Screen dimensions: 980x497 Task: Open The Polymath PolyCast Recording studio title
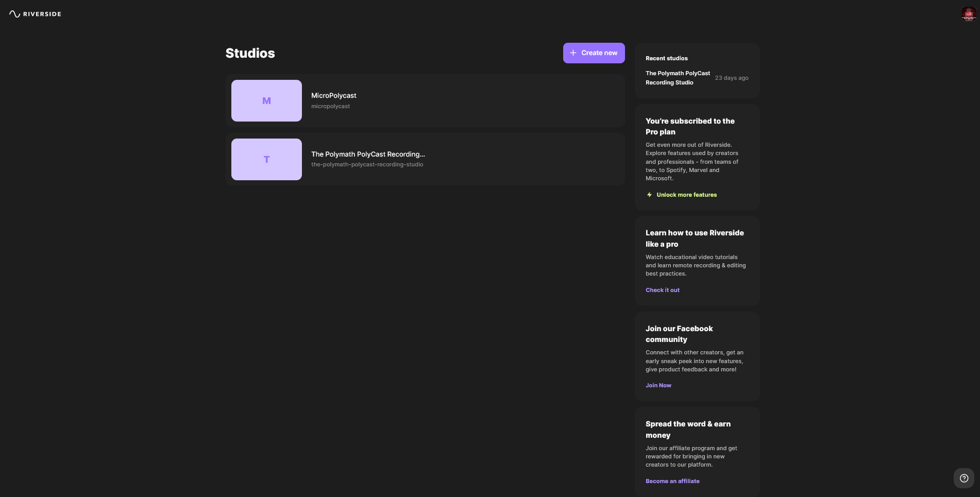[x=368, y=154]
